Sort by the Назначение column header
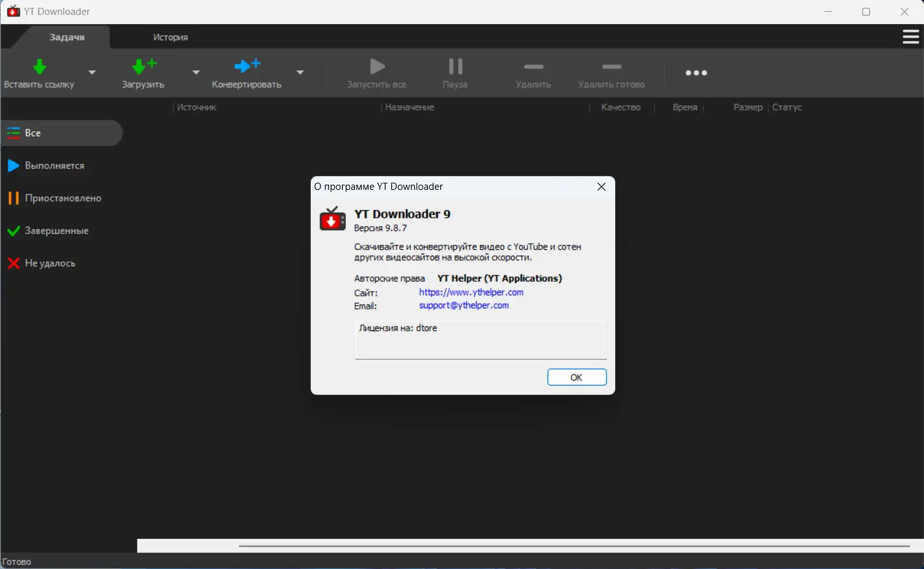924x569 pixels. pyautogui.click(x=410, y=107)
